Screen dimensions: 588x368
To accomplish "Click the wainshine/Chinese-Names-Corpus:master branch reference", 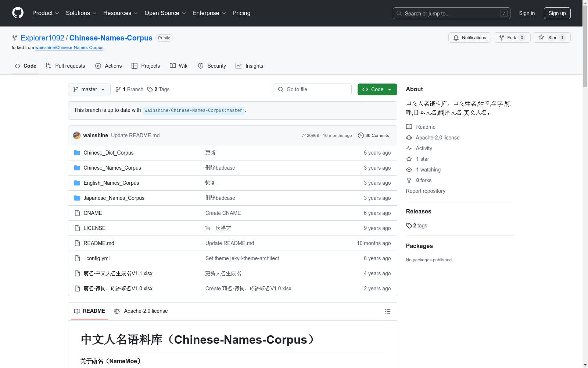I will pyautogui.click(x=194, y=110).
